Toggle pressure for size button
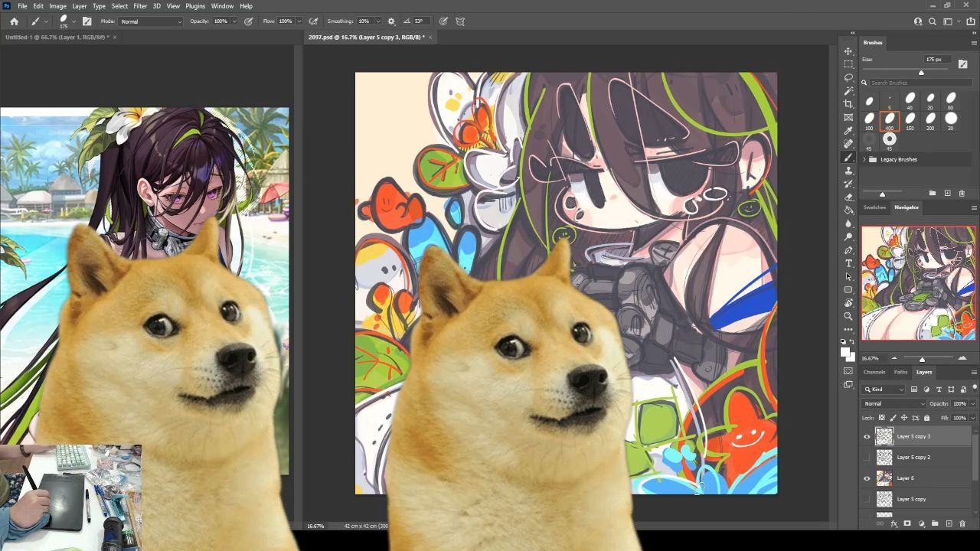 (x=443, y=21)
